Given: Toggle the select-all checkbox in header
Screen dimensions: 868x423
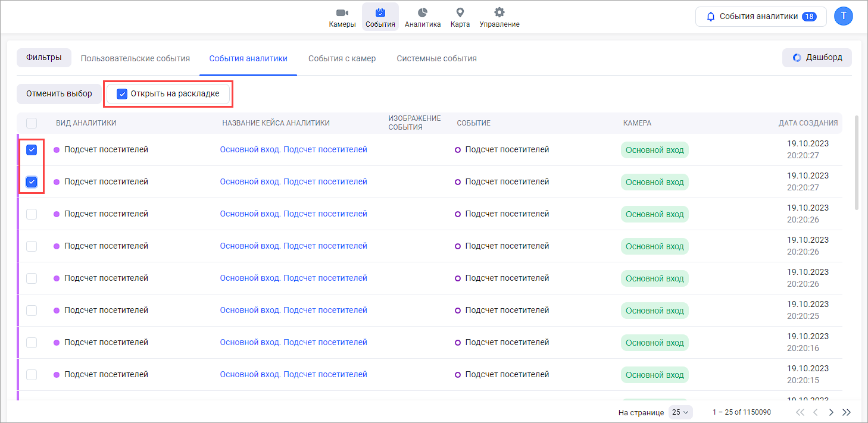Looking at the screenshot, I should pos(32,123).
